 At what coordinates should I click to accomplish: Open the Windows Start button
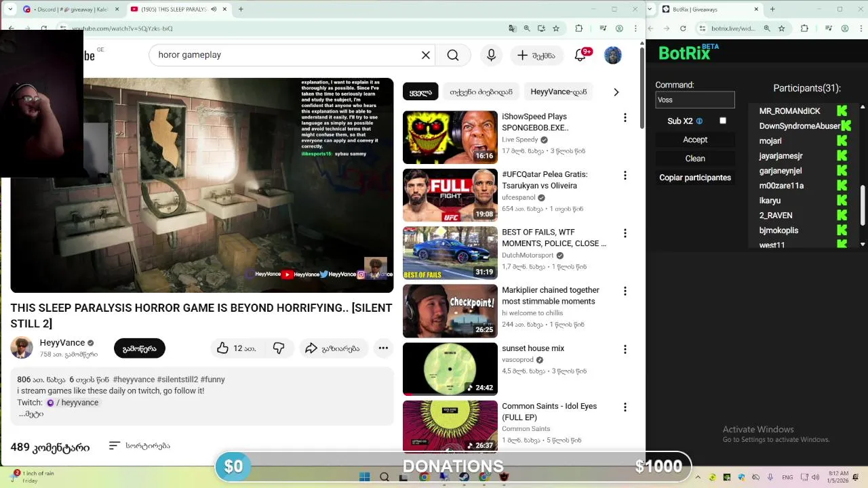(364, 477)
